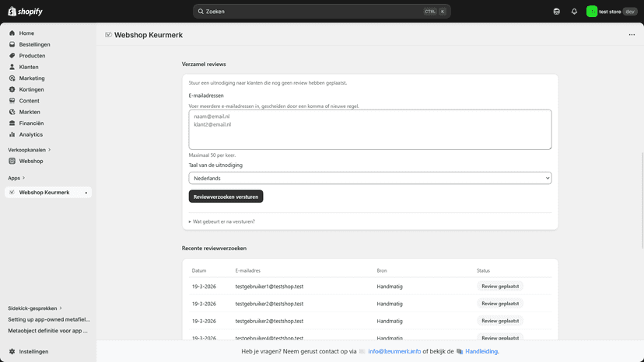The width and height of the screenshot is (644, 362).
Task: Click dev badge next to test store
Action: (630, 12)
